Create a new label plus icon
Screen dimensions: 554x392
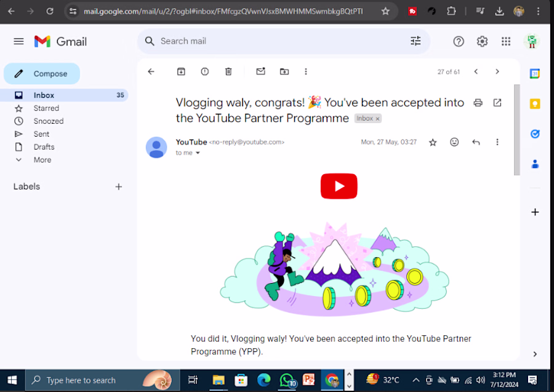[x=118, y=186]
